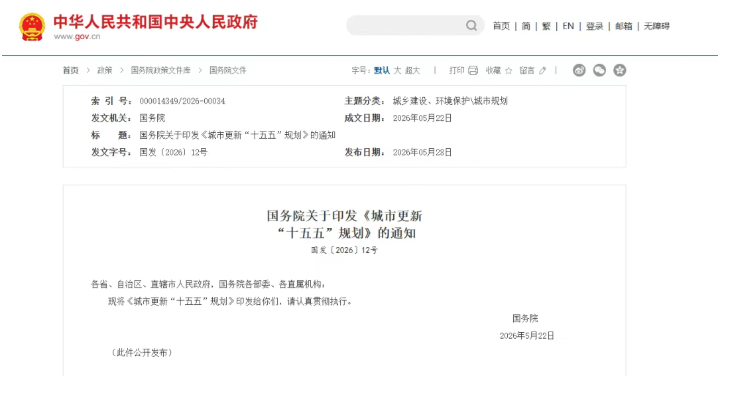Switch to traditional Chinese 繁
This screenshot has width=733, height=415.
click(546, 26)
